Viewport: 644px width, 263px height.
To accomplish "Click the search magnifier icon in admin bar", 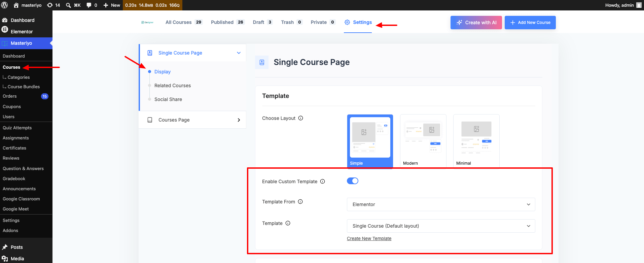I will pyautogui.click(x=68, y=5).
